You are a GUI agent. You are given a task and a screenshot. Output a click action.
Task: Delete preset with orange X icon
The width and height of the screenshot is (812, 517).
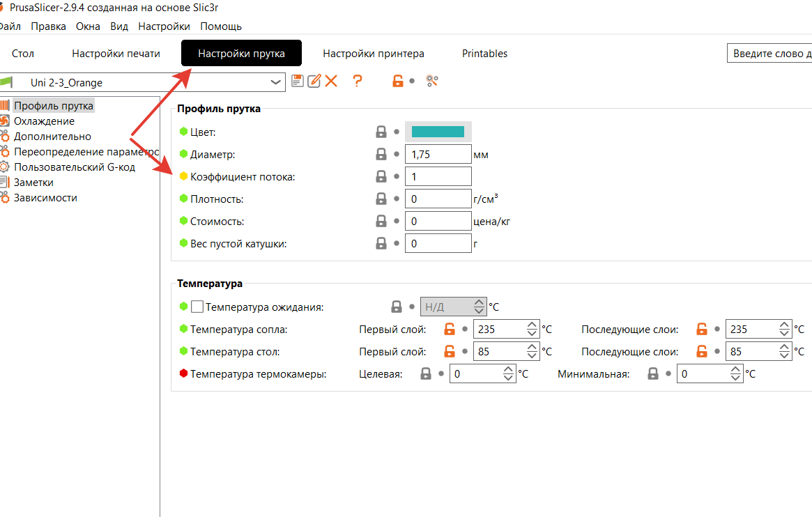click(x=331, y=81)
